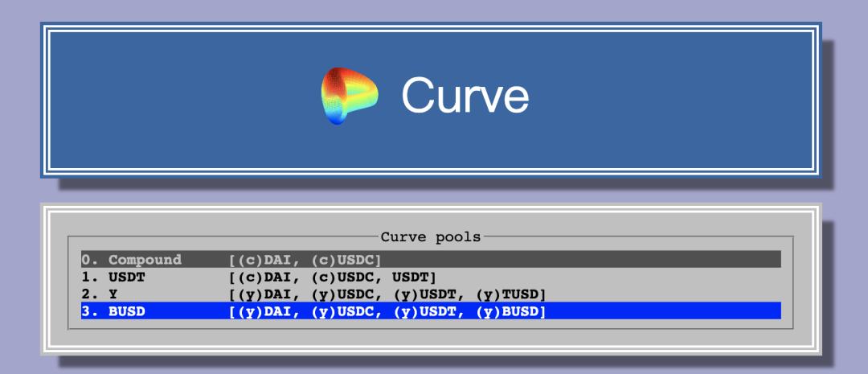Select the 1. USDT pool row
868x374 pixels.
[431, 277]
